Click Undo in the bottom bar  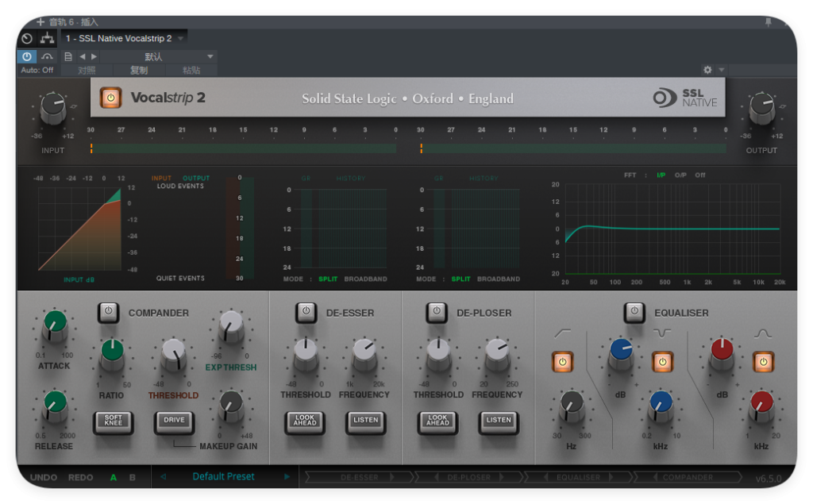44,478
